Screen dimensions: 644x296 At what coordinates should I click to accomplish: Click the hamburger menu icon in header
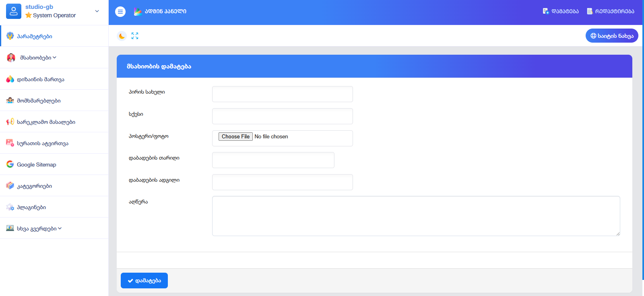(120, 12)
